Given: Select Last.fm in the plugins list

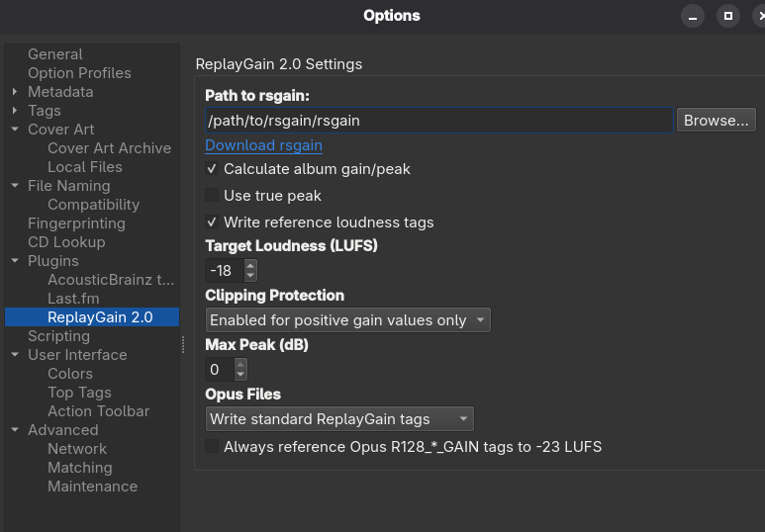Looking at the screenshot, I should tap(73, 299).
